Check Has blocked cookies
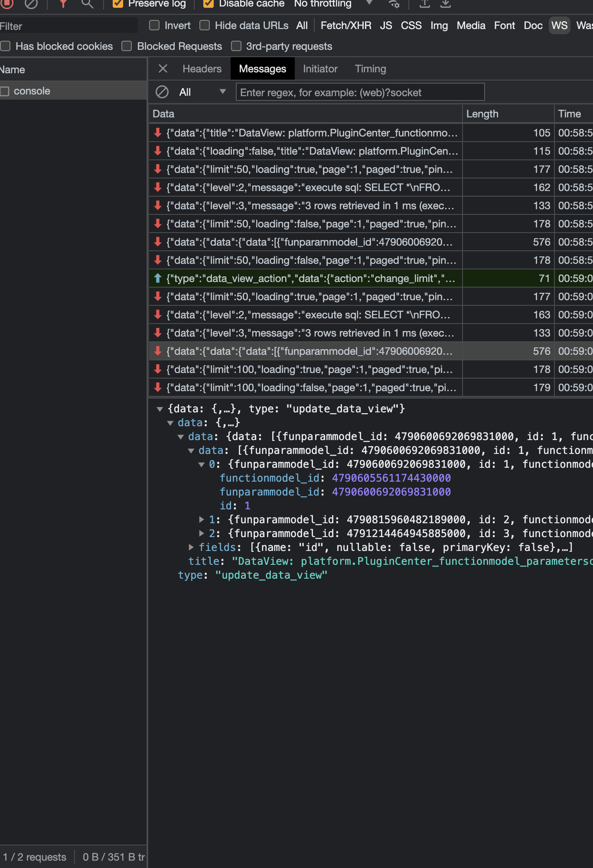This screenshot has width=593, height=868. [6, 46]
